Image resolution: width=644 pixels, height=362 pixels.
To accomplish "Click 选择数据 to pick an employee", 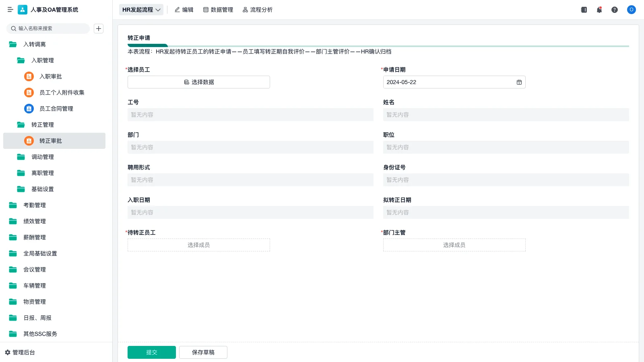I will [198, 82].
